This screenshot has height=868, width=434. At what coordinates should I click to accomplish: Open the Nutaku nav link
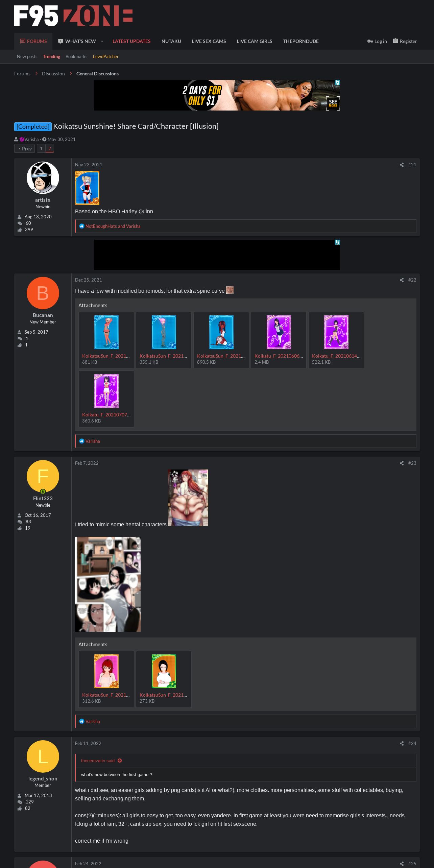click(171, 41)
